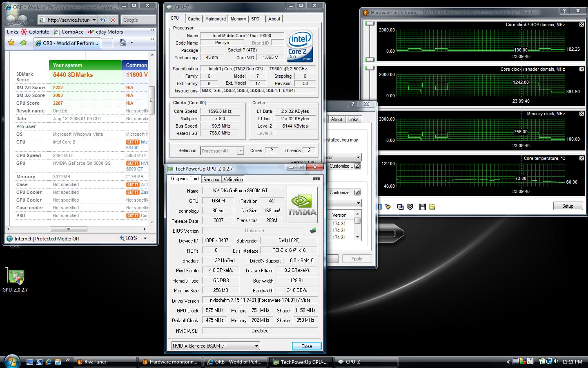Open recent pages dropdown beside forward button
Screen dimensions: 588x368
tap(31, 20)
